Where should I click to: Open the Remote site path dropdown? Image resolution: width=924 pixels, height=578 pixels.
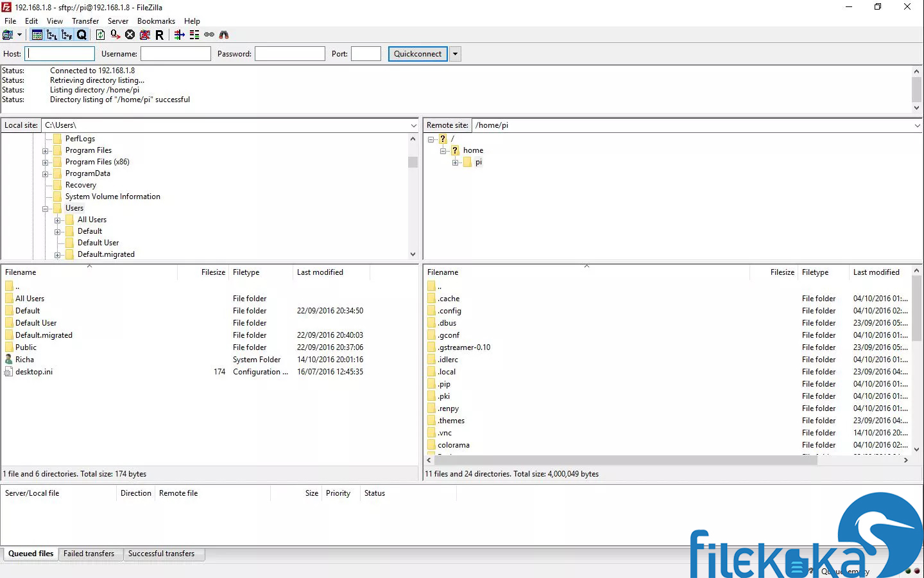[918, 125]
